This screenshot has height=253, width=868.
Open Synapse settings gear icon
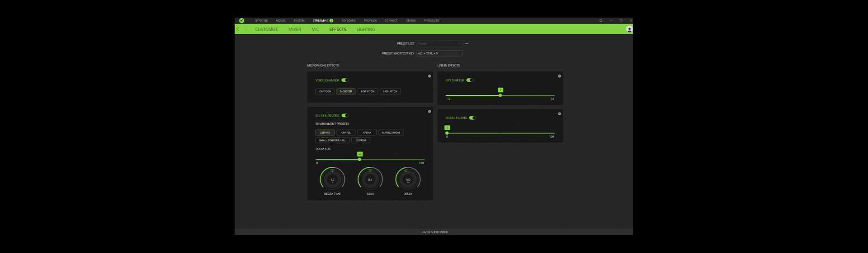[600, 20]
